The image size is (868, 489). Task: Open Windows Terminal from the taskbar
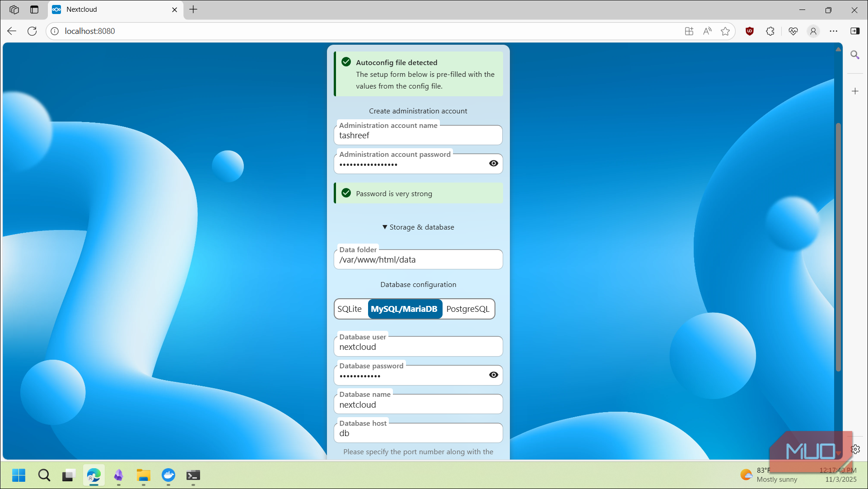193,475
